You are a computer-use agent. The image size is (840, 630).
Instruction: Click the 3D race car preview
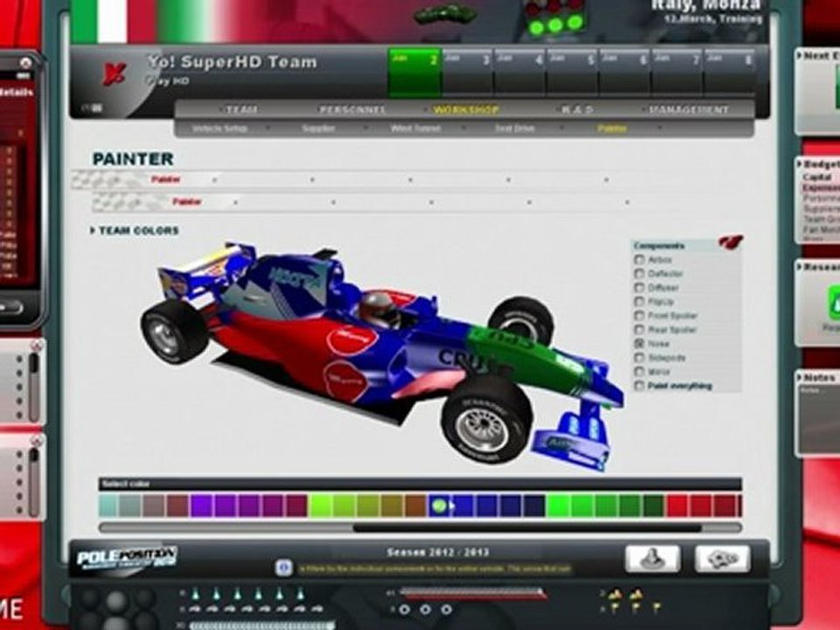tap(382, 357)
